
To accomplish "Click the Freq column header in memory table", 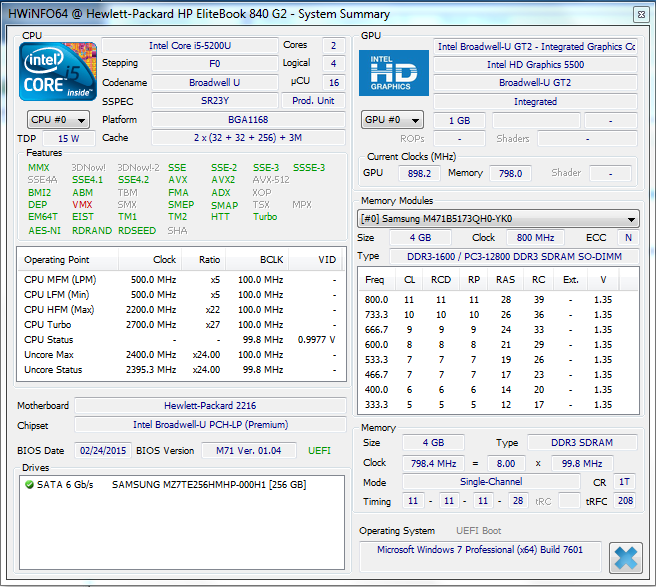I will (x=375, y=280).
